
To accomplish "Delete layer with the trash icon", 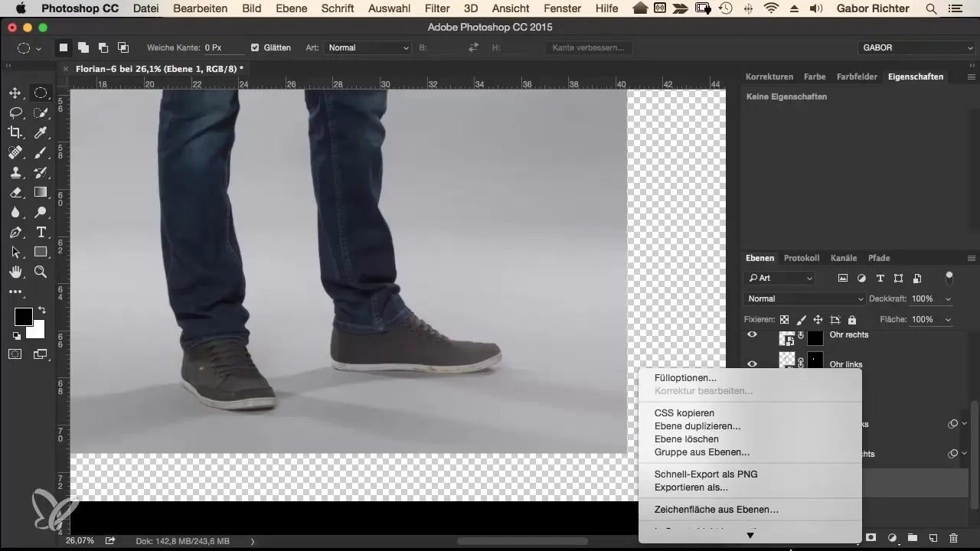I will point(953,539).
